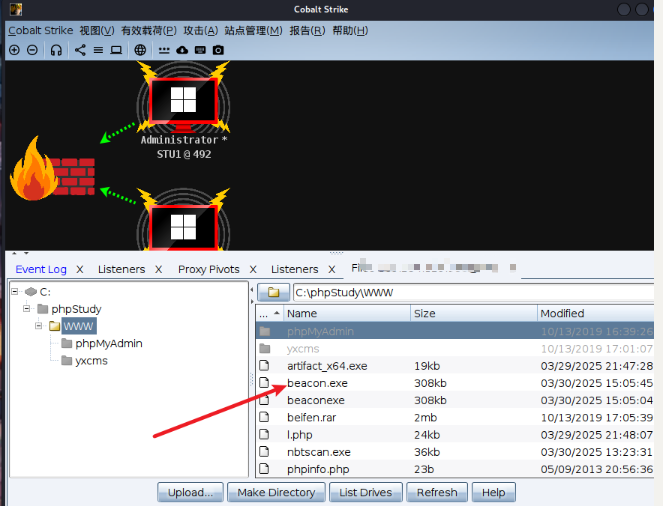Click the 23b size cell
Screen dimensions: 663x506
pos(424,469)
